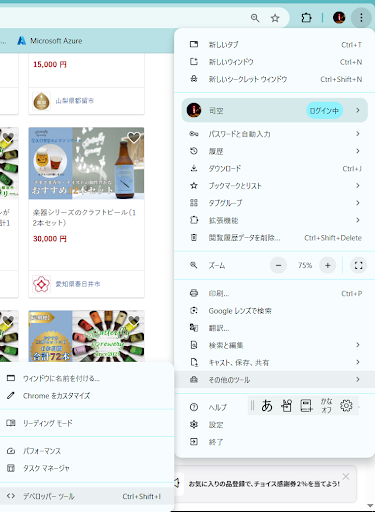
Task: Click the IME 管 toolbar icon
Action: [287, 406]
